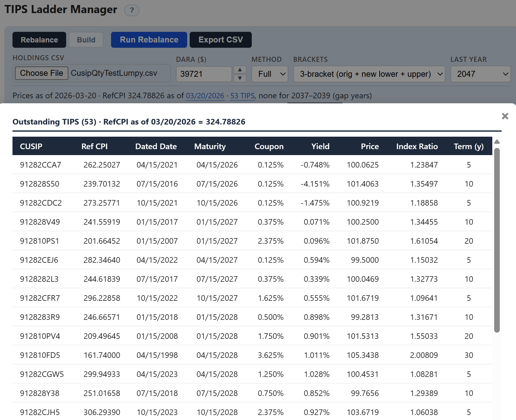Click the yield value -0.748%
Image resolution: width=516 pixels, height=420 pixels.
tap(315, 165)
